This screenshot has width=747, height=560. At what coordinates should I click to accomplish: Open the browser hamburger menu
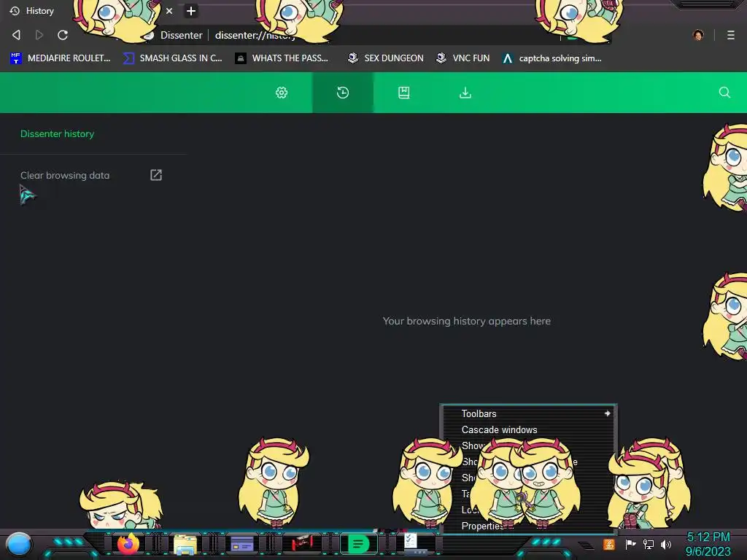(x=730, y=35)
